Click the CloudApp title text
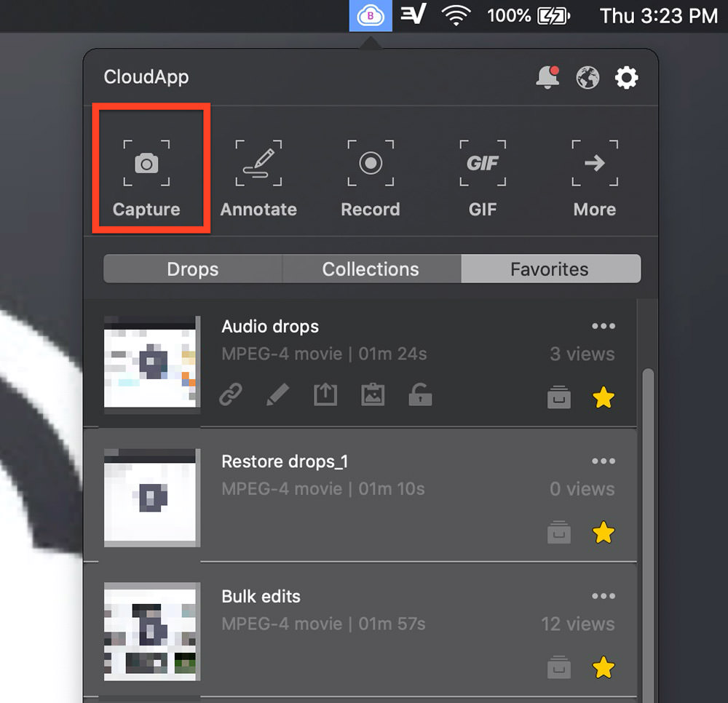Image resolution: width=728 pixels, height=703 pixels. click(146, 77)
